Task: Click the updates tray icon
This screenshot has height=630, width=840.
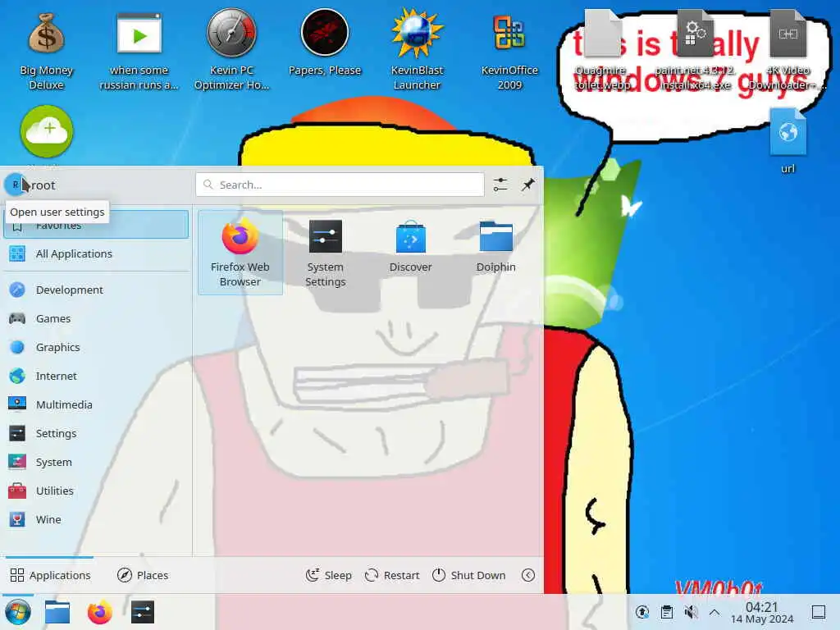Action: 641,612
